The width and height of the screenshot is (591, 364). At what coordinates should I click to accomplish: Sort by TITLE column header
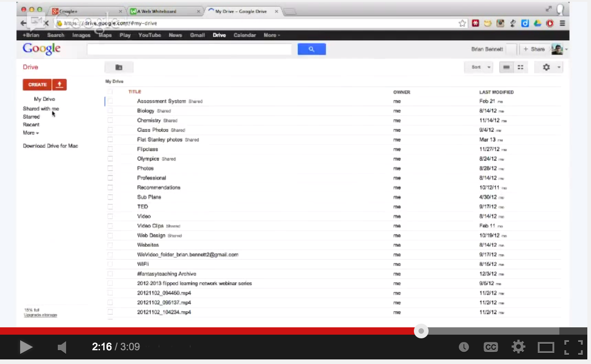click(x=134, y=92)
